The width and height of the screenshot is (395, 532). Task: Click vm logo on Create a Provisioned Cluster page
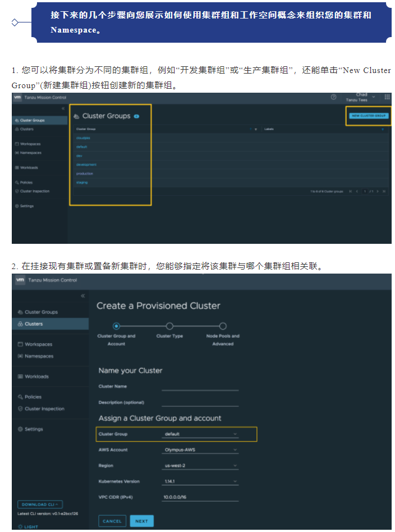coord(20,280)
